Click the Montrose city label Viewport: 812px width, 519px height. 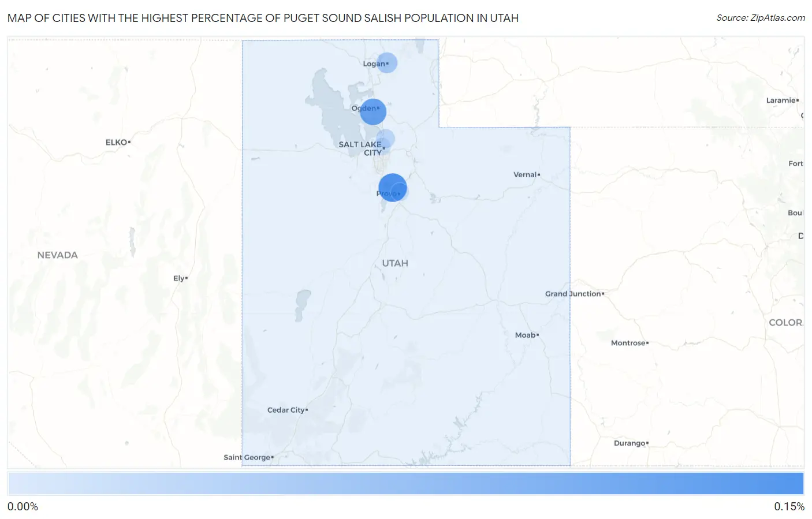pos(628,343)
